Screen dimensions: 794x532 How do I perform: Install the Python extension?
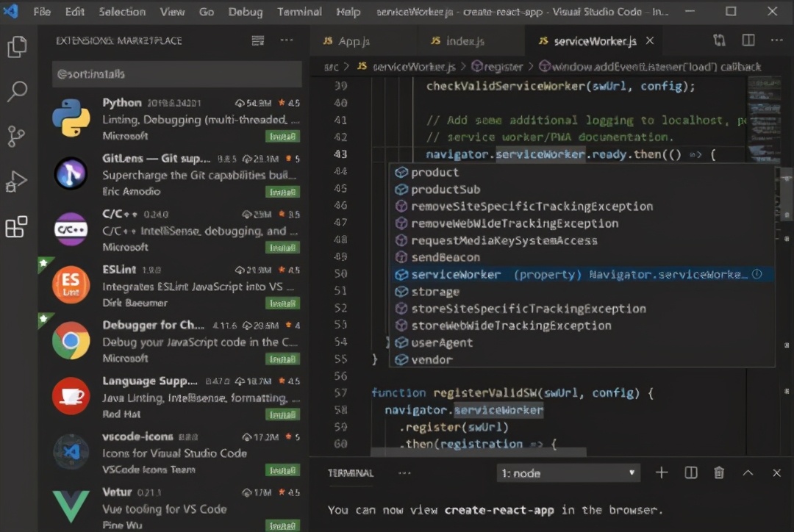282,136
